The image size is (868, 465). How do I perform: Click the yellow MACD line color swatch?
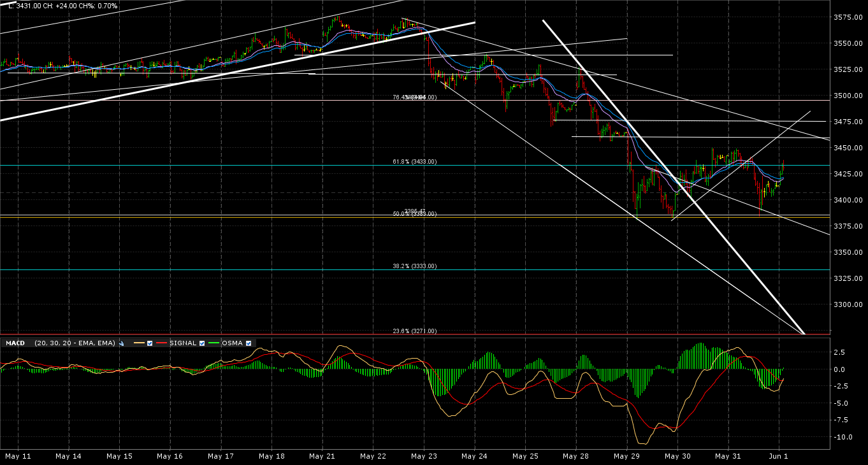tap(138, 343)
